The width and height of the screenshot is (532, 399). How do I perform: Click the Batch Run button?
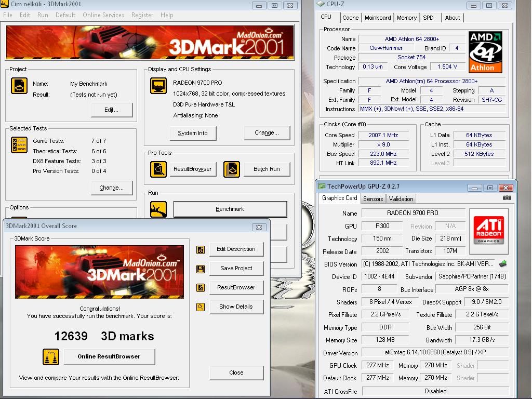pyautogui.click(x=267, y=169)
